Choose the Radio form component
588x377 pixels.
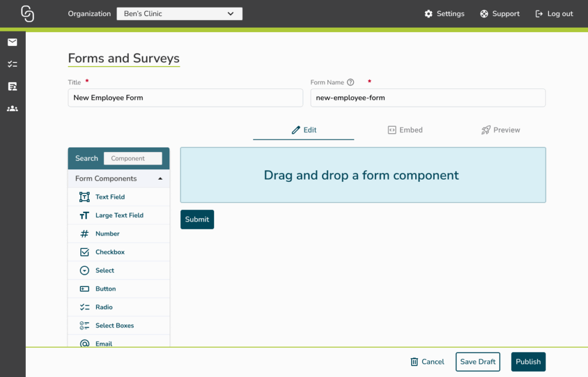103,307
